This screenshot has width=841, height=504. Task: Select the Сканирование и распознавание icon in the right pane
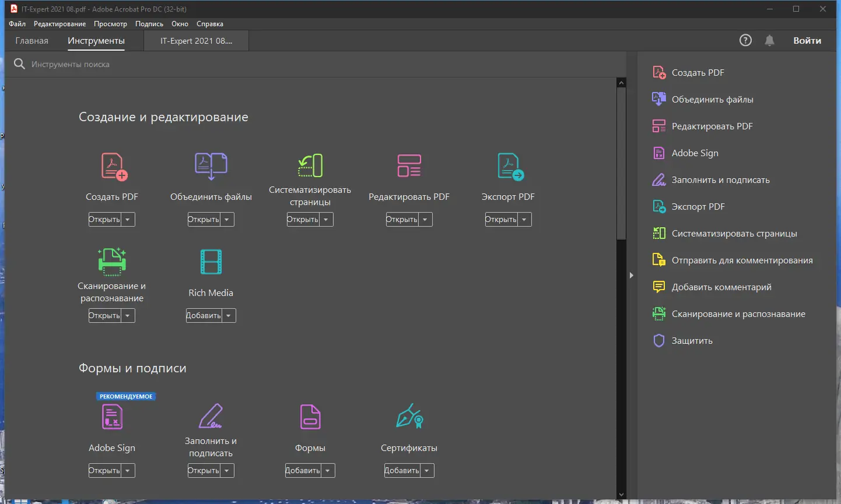(659, 314)
